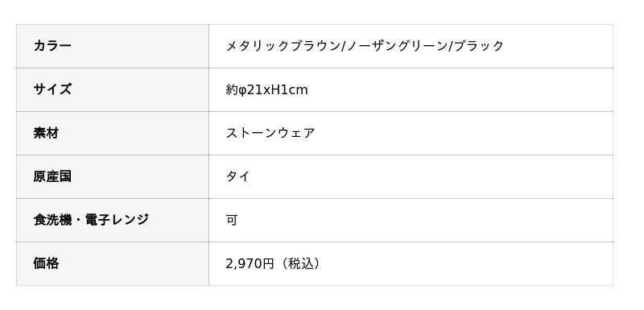Click the サイズ row label
The height and width of the screenshot is (310, 644).
tap(113, 89)
